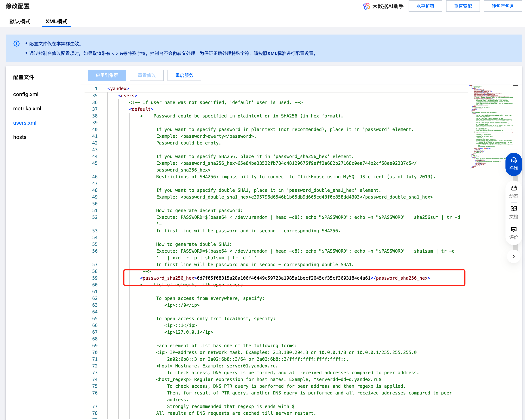Click the 水平扩容 button
525x420 pixels.
tap(425, 6)
